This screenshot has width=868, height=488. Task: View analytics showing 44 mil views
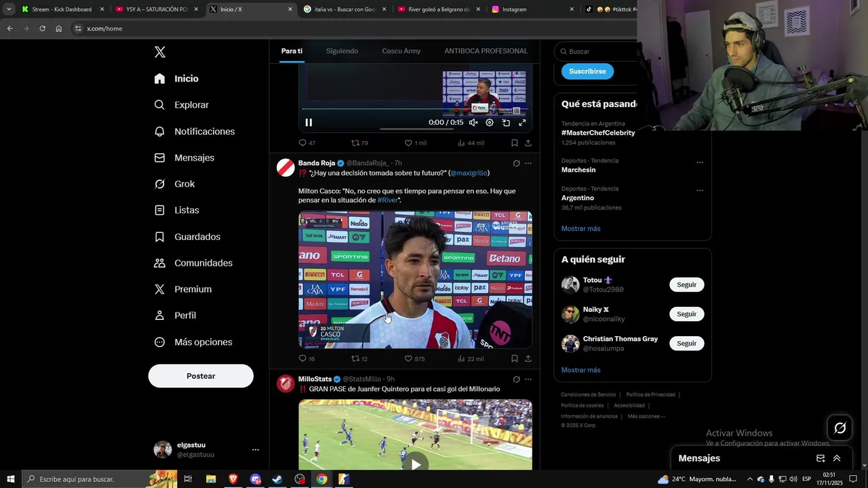[x=471, y=143]
